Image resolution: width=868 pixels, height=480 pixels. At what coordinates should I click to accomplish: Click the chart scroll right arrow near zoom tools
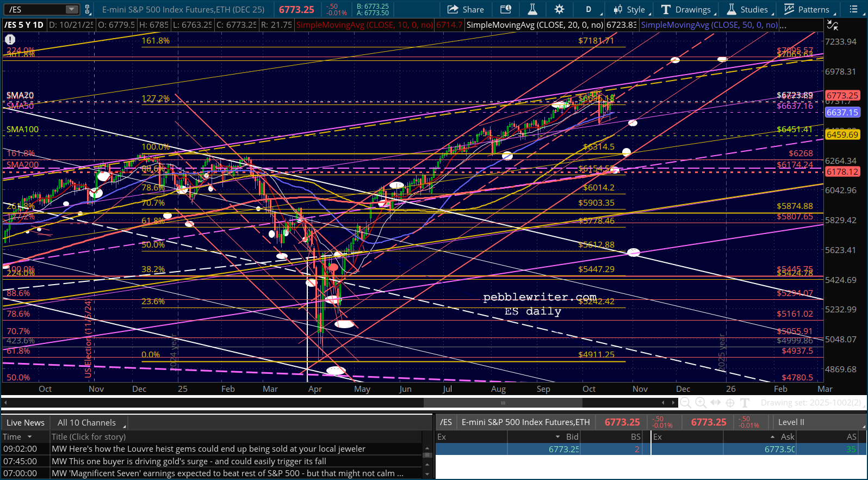tap(673, 403)
